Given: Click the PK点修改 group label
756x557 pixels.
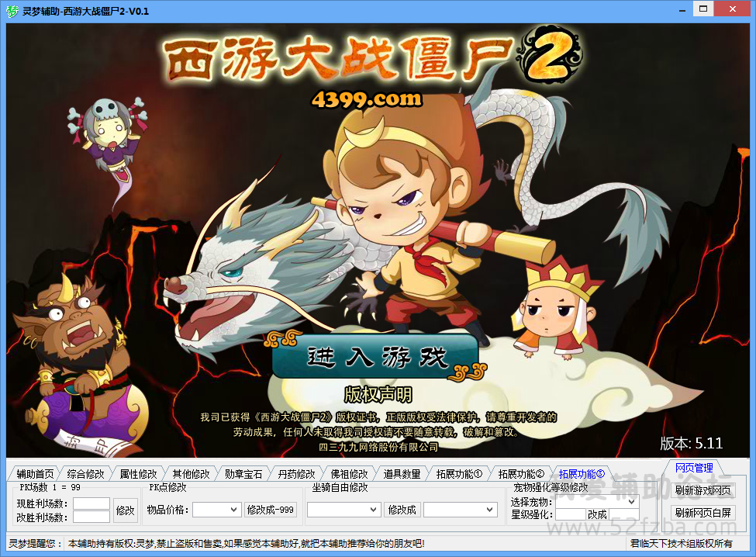Looking at the screenshot, I should [167, 487].
